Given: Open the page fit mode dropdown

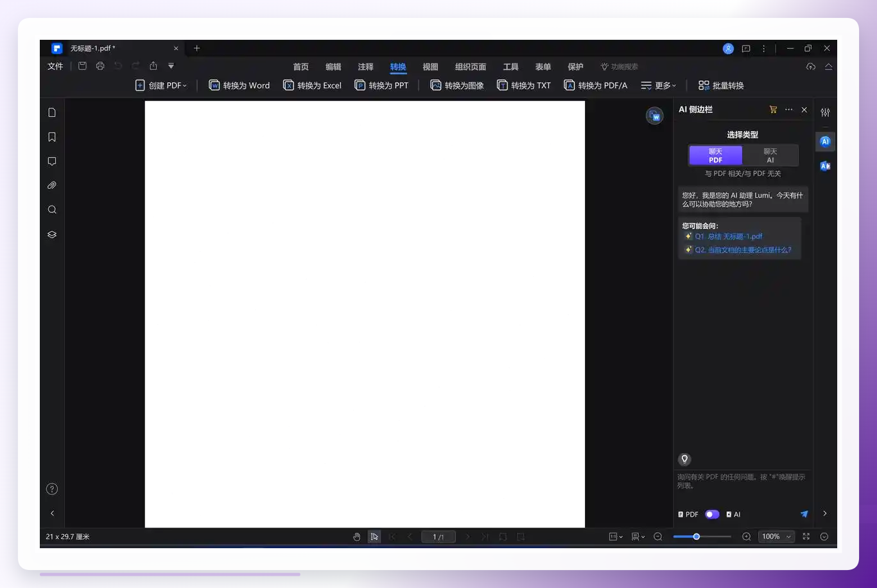Looking at the screenshot, I should [616, 537].
